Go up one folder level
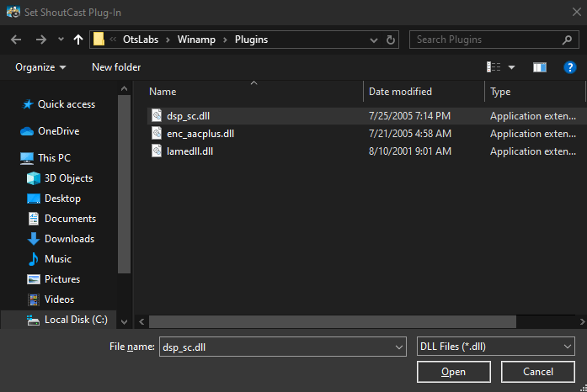The width and height of the screenshot is (587, 392). [77, 40]
